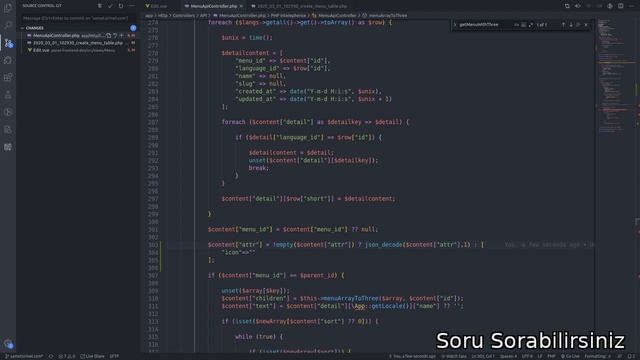640x360 pixels.
Task: Commit changes with the checkmark icon
Action: tap(110, 6)
